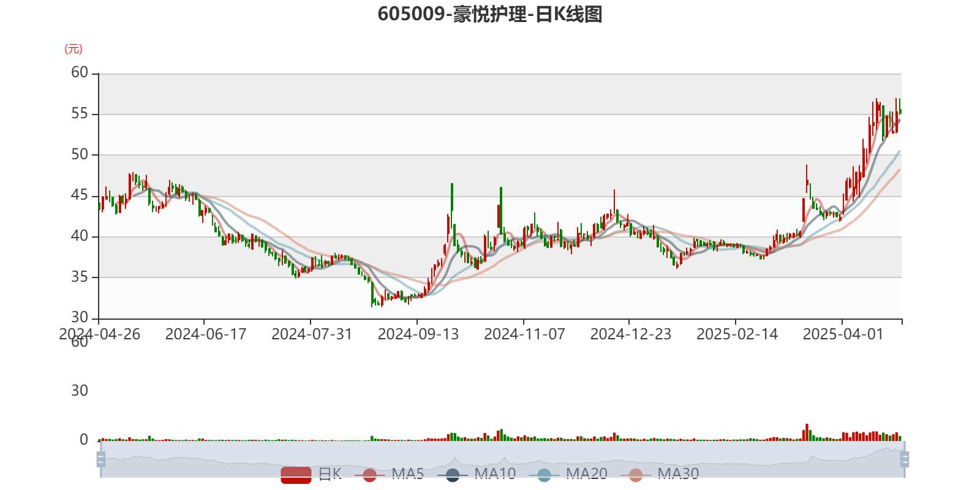Click the middle of the data zoom bar
The height and width of the screenshot is (490, 980).
pyautogui.click(x=502, y=459)
